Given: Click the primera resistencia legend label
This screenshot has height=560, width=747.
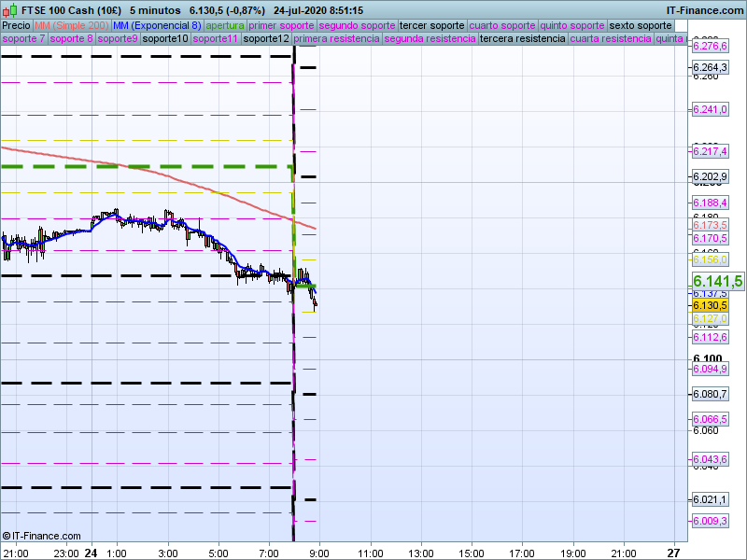Looking at the screenshot, I should tap(336, 39).
